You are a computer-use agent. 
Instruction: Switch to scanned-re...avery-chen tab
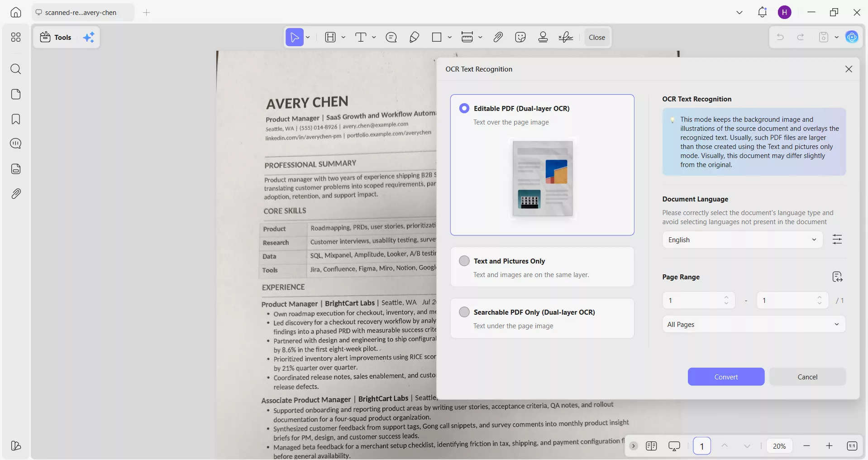[x=83, y=12]
